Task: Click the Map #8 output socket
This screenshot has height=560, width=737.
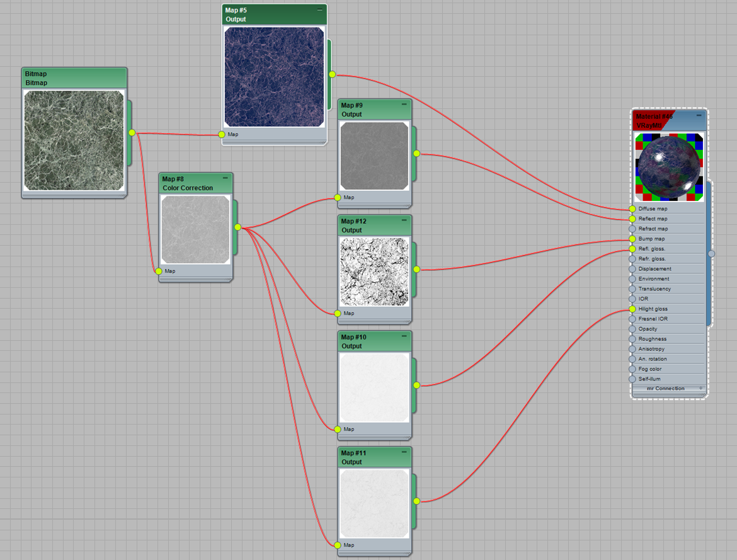Action: [237, 227]
